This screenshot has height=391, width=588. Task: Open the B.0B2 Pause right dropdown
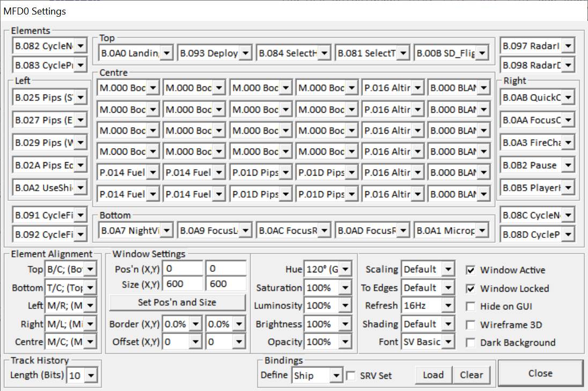coord(538,165)
